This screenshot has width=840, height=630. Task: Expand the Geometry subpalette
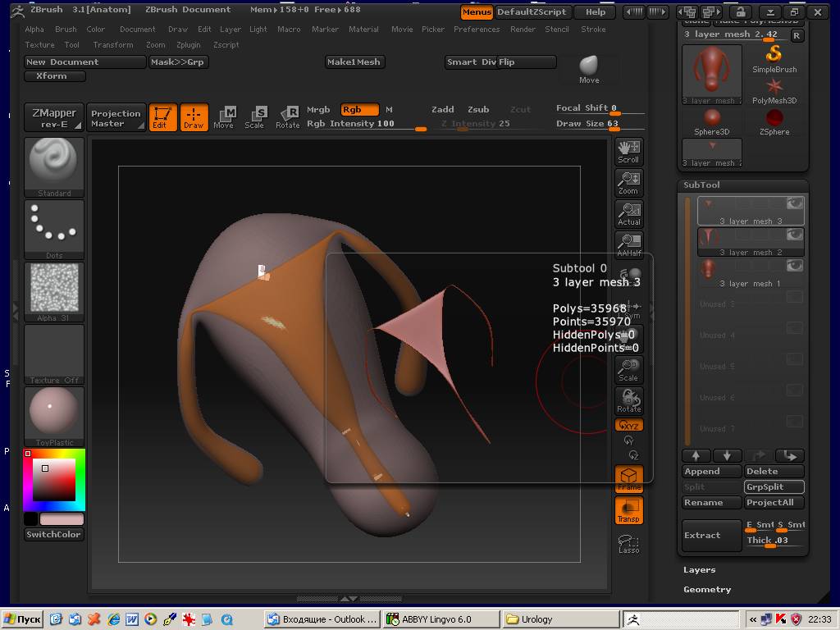(707, 589)
